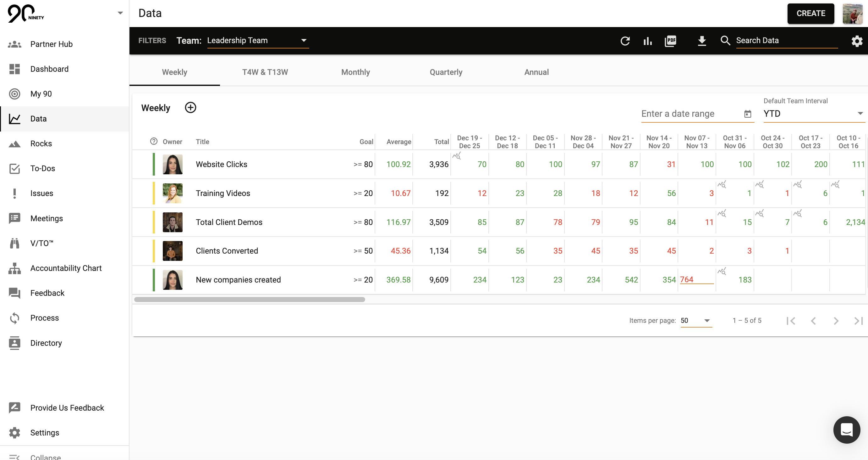This screenshot has width=868, height=460.
Task: Click the horizontal table scrollbar
Action: (249, 300)
